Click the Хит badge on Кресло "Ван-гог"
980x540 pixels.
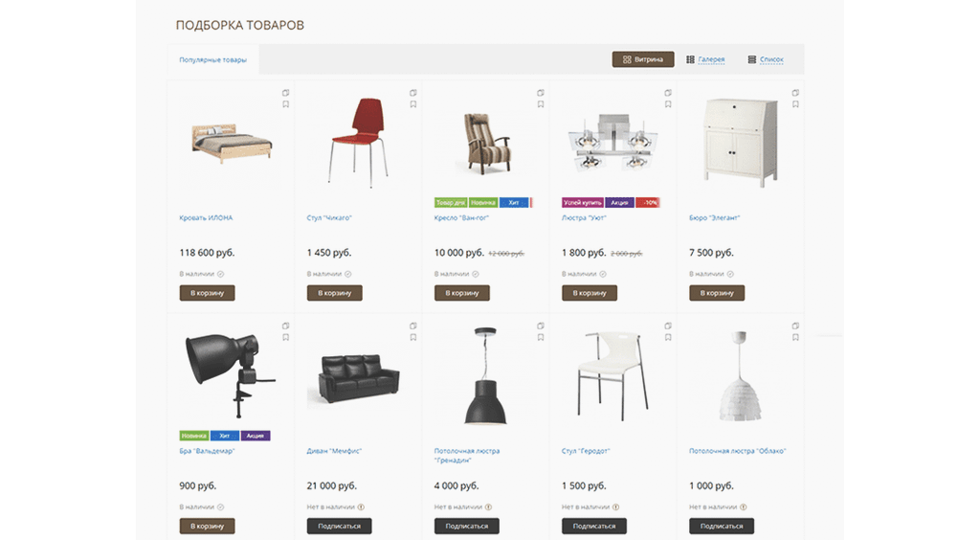(514, 203)
